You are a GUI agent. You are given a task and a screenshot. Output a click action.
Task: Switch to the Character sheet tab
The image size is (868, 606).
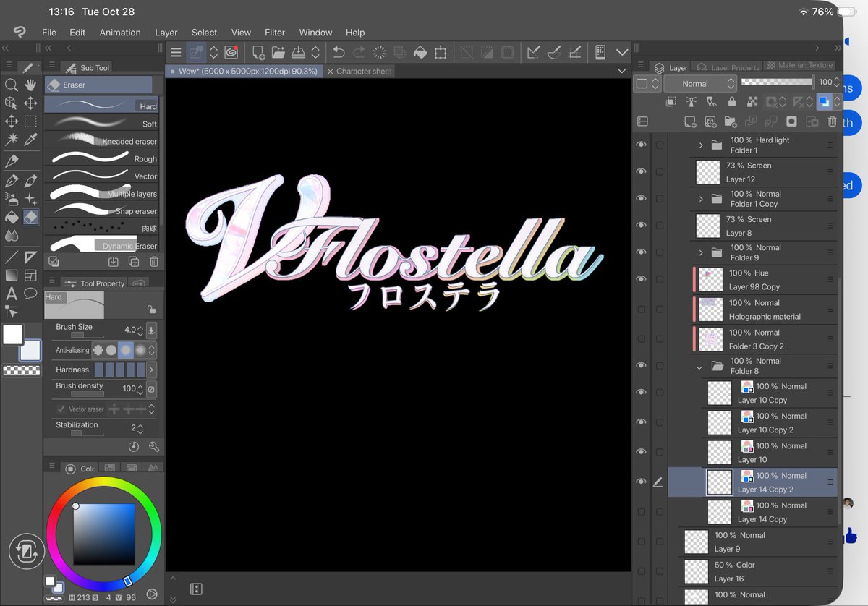point(359,72)
